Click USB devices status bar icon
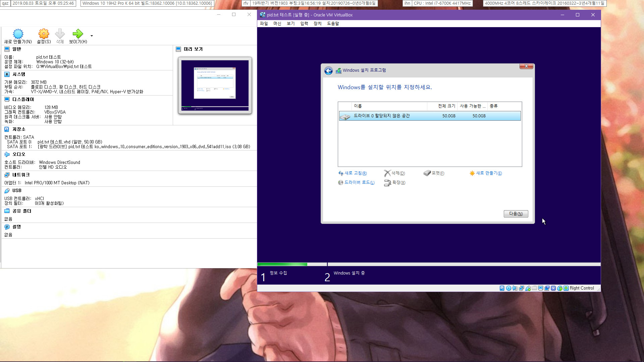 tap(528, 288)
